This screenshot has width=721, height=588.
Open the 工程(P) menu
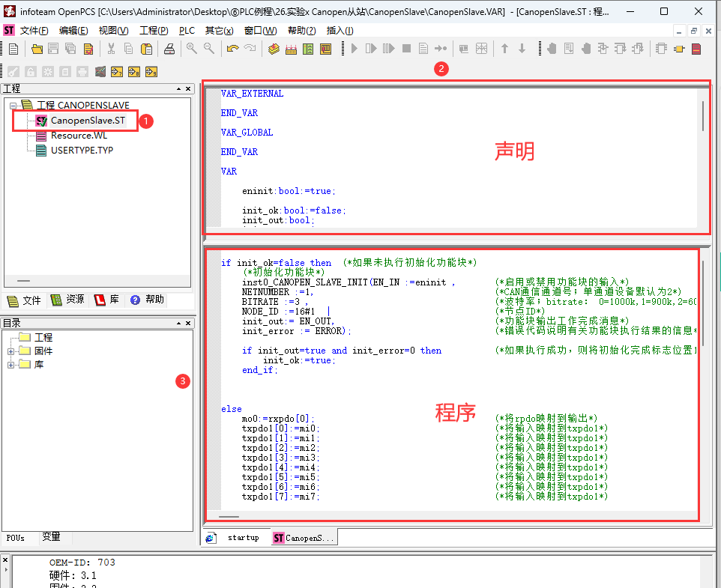pos(154,31)
